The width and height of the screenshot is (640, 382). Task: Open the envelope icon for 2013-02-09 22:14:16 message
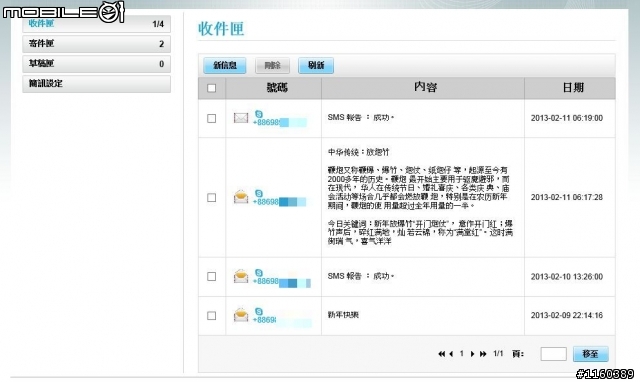pyautogui.click(x=241, y=315)
